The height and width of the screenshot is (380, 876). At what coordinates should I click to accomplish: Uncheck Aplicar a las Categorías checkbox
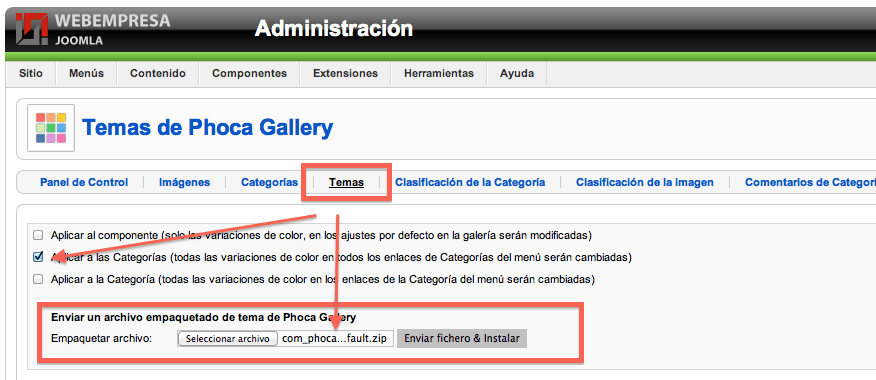pyautogui.click(x=38, y=257)
